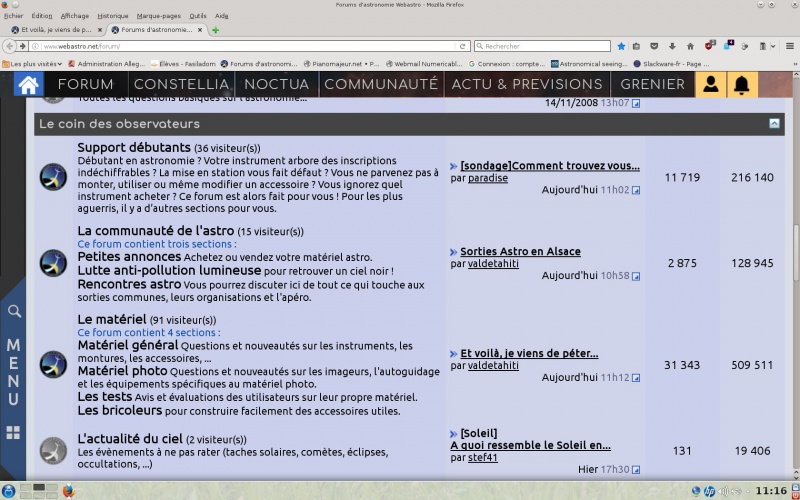Click La communauté de l'astro forum icon
Image resolution: width=800 pixels, height=500 pixels.
[53, 263]
